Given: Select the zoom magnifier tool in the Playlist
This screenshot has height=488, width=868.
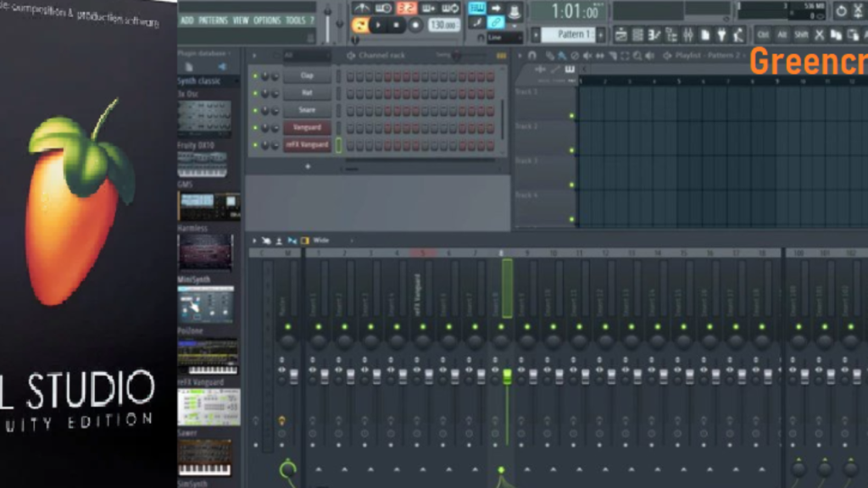Looking at the screenshot, I should (x=637, y=56).
